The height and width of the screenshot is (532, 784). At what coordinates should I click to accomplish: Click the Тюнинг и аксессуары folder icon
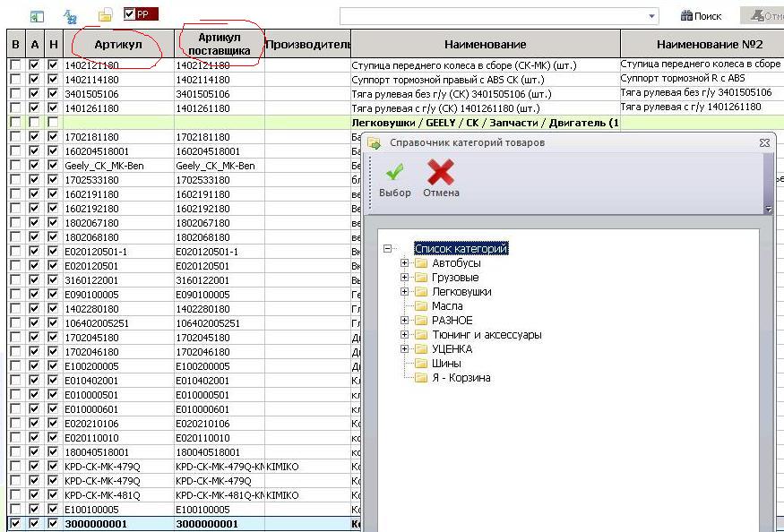421,335
